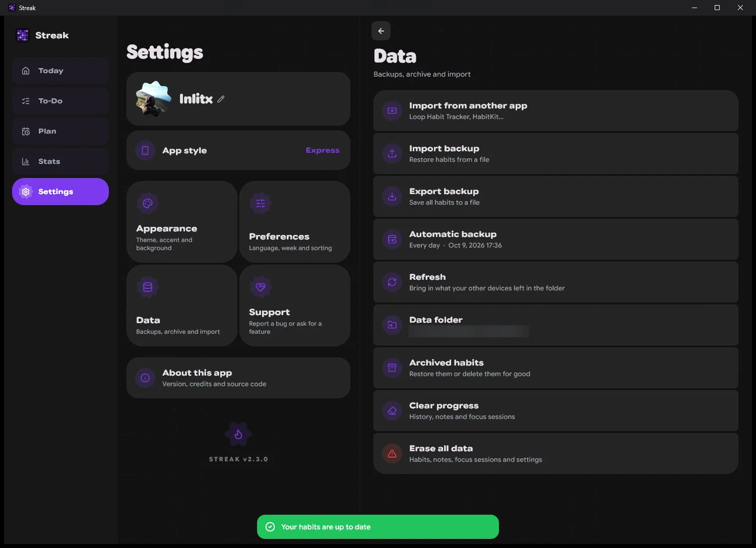756x548 pixels.
Task: Click the Import from another app icon
Action: point(392,111)
